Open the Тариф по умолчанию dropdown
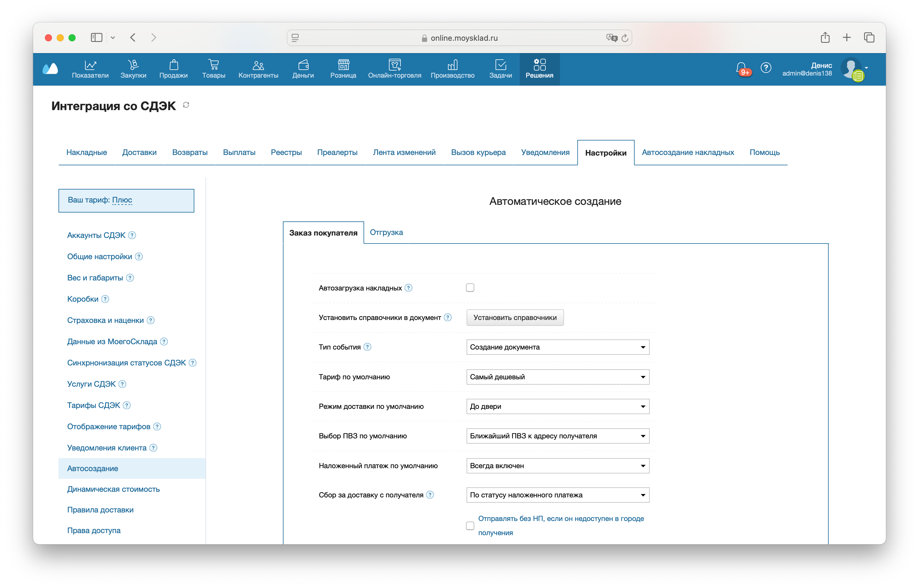Viewport: 919px width, 588px height. tap(557, 376)
